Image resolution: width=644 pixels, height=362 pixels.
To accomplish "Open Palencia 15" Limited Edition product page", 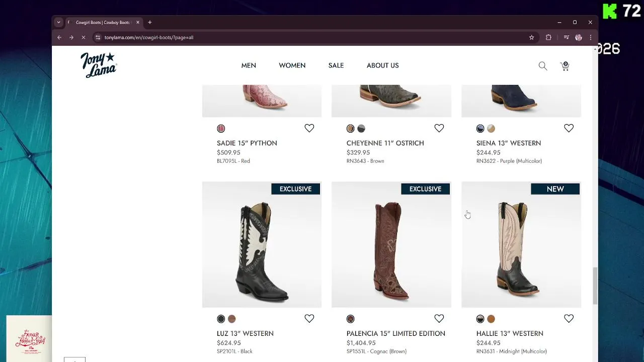I will point(395,333).
